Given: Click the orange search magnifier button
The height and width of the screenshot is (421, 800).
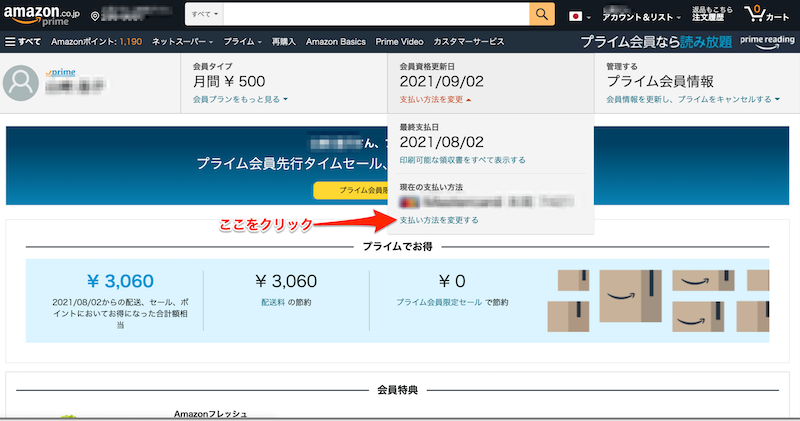Looking at the screenshot, I should (542, 14).
